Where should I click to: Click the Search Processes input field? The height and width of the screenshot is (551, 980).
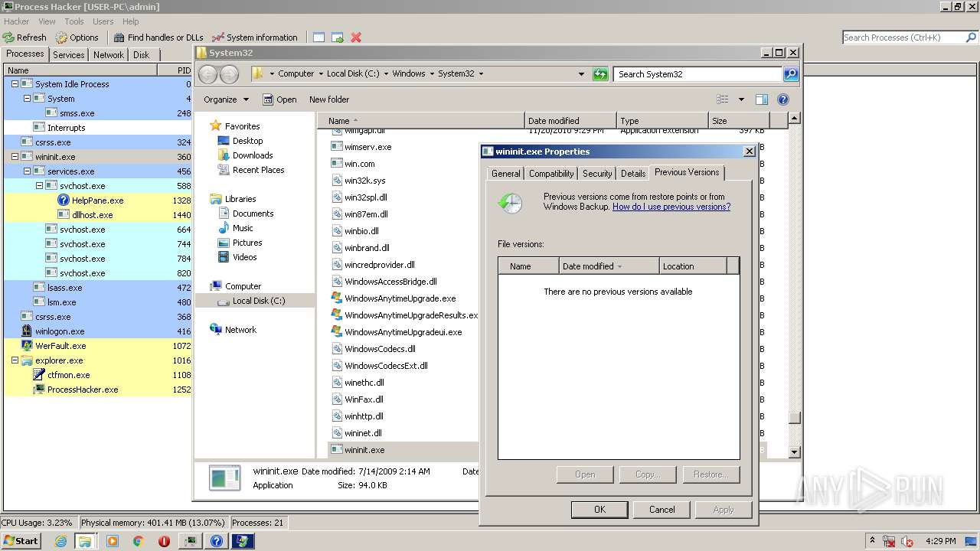(903, 37)
